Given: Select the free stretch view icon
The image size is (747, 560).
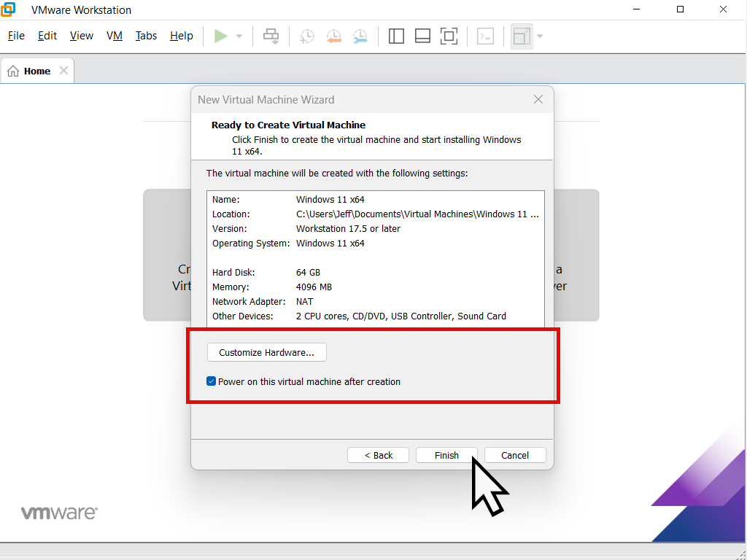Looking at the screenshot, I should 522,36.
